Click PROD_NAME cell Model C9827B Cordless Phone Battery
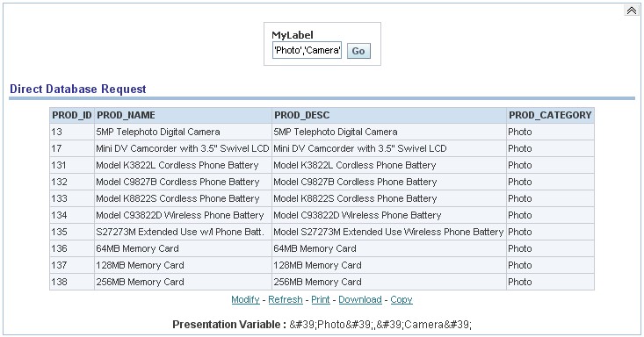644x337 pixels. 183,182
